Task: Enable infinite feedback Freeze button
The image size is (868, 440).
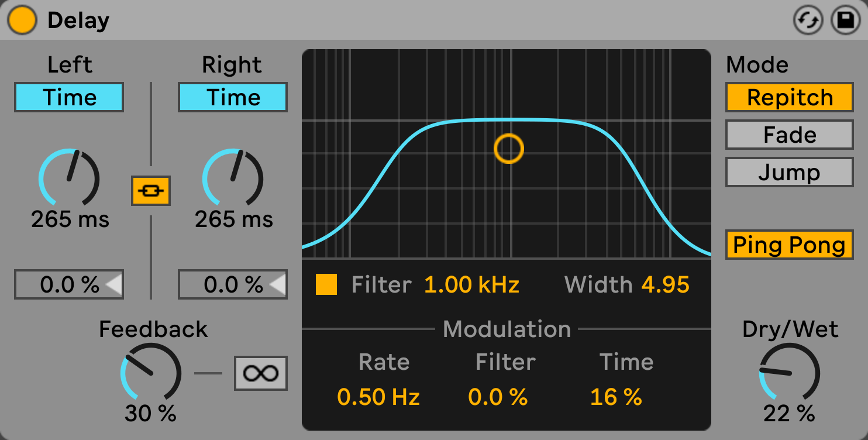Action: [x=261, y=373]
